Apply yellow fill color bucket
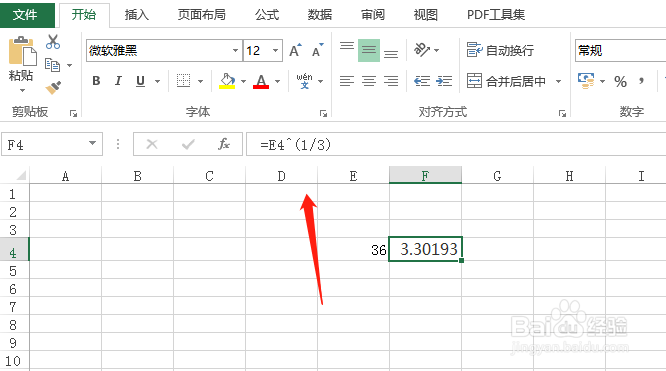Image resolution: width=666 pixels, height=371 pixels. point(227,81)
